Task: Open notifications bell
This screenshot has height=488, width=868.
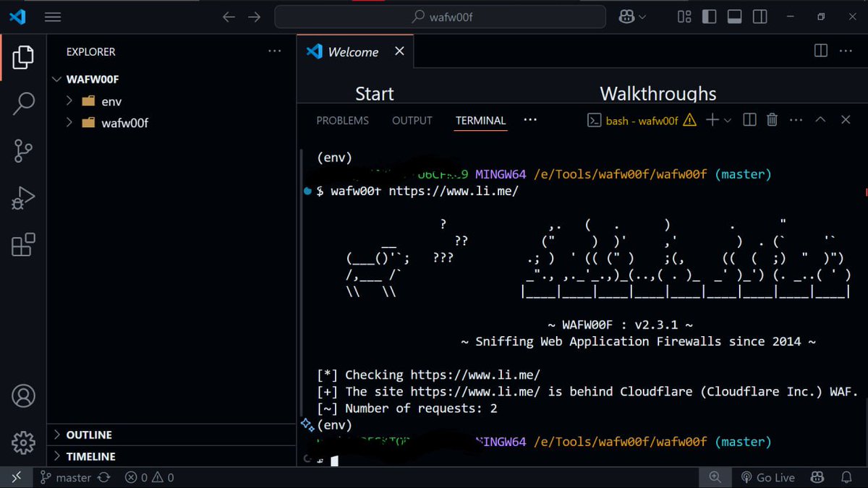Action: (x=846, y=477)
